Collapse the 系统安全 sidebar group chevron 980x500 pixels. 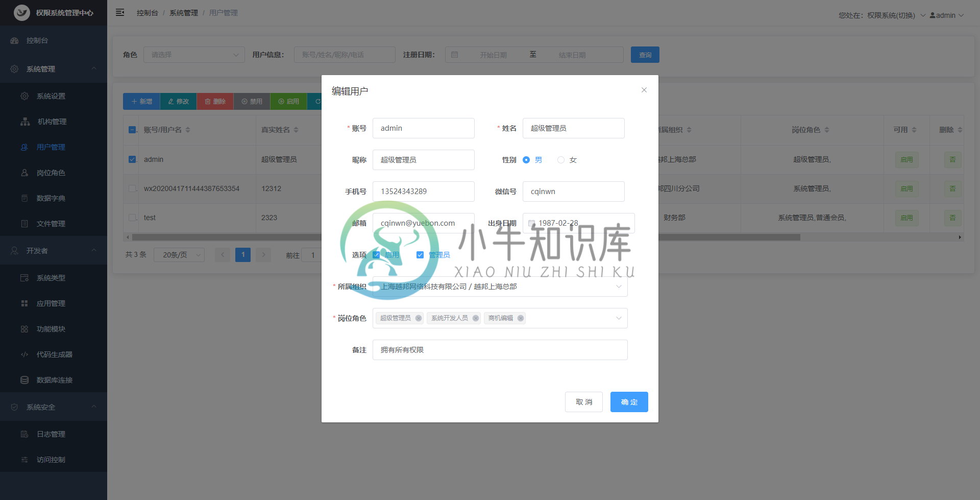tap(94, 407)
